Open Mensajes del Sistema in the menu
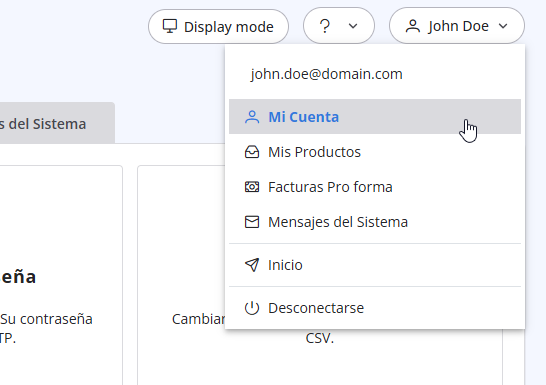Screen dimensions: 546x385 375,222
